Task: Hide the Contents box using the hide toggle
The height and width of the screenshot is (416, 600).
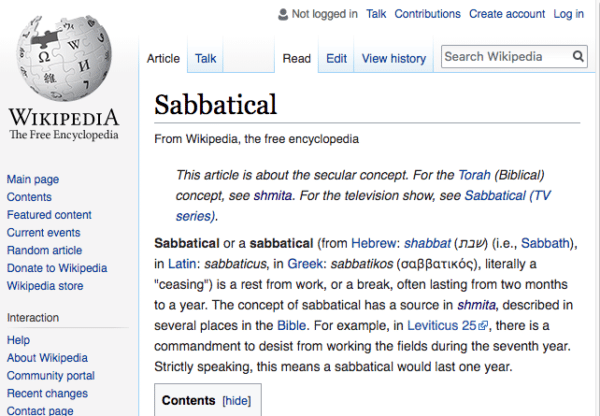Action: (236, 401)
